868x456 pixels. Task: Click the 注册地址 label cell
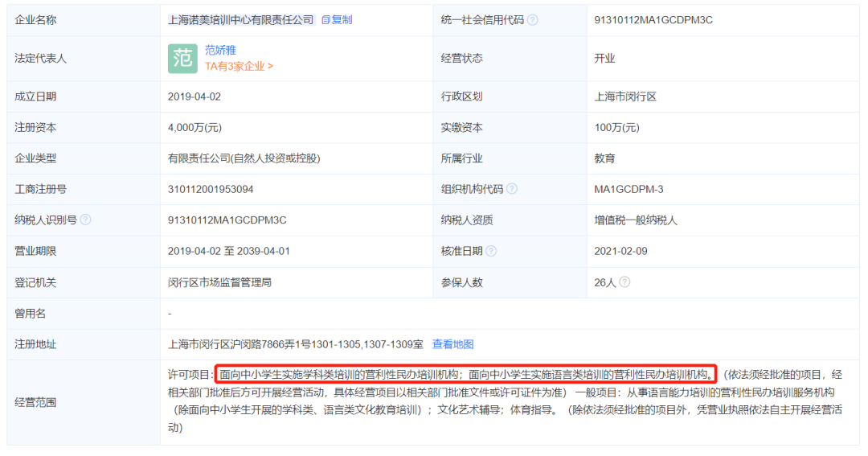click(84, 345)
